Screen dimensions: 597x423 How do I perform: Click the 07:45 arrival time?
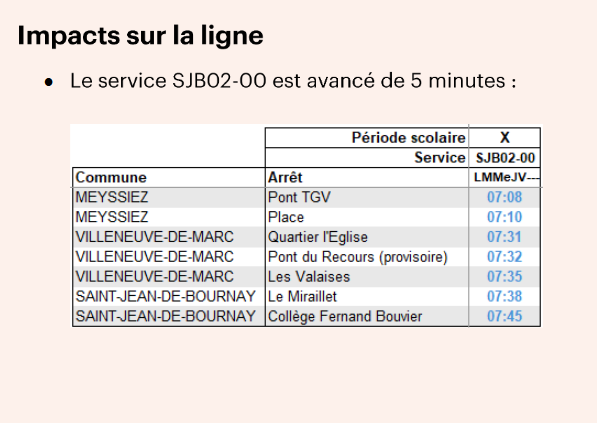pos(504,316)
